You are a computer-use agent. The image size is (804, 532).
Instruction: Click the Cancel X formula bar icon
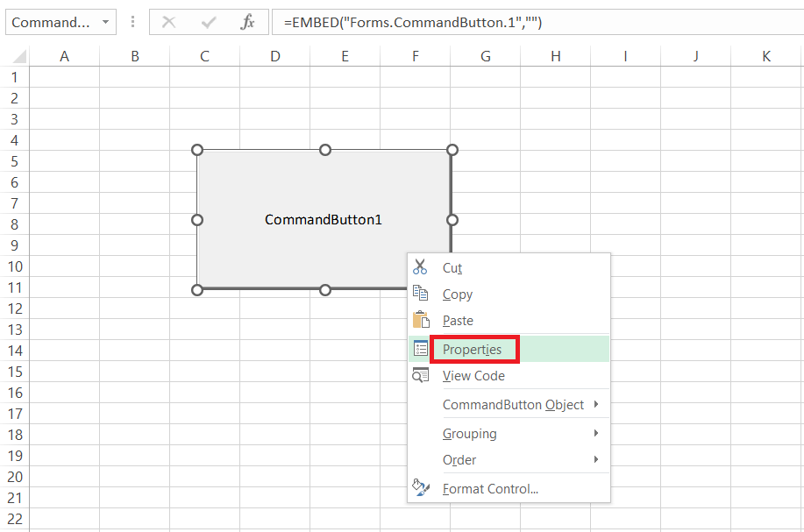coord(169,23)
